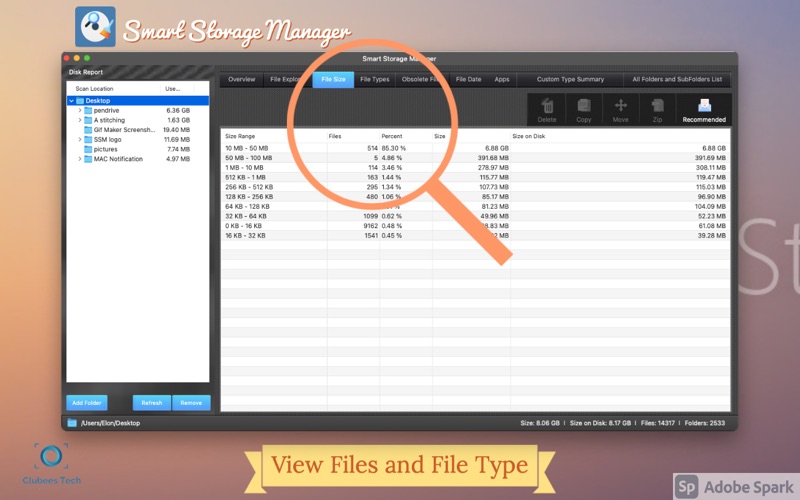The height and width of the screenshot is (500, 800).
Task: Click the SSM logo folder icon
Action: click(88, 139)
